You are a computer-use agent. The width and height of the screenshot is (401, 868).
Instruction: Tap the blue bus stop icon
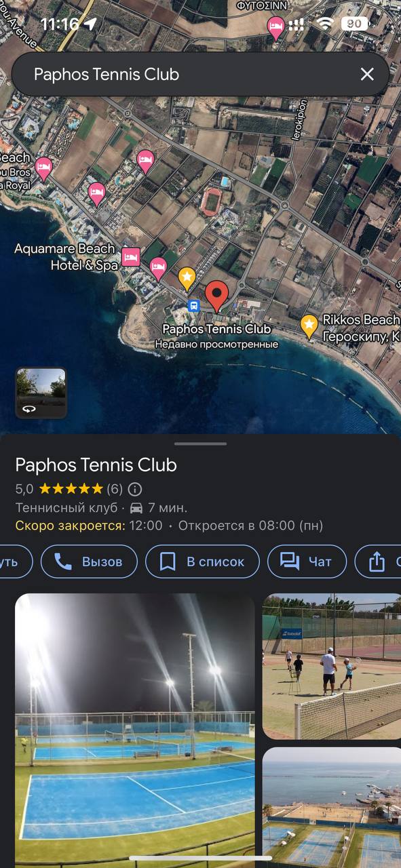(x=193, y=306)
